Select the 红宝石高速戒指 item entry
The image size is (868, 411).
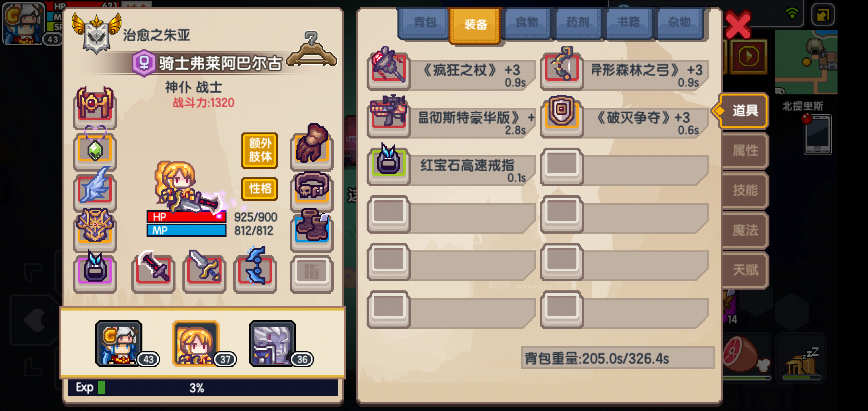pyautogui.click(x=451, y=166)
